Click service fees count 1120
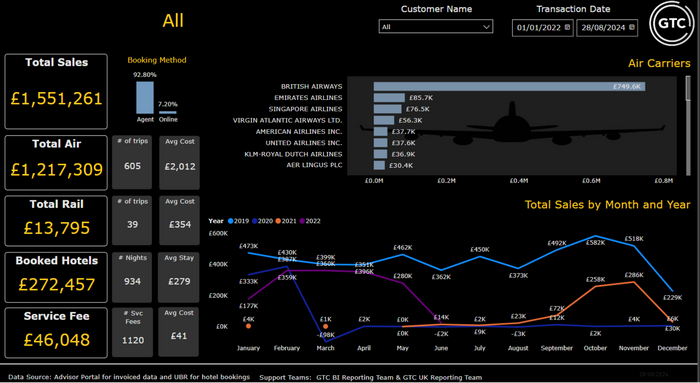700x383 pixels. pyautogui.click(x=133, y=340)
